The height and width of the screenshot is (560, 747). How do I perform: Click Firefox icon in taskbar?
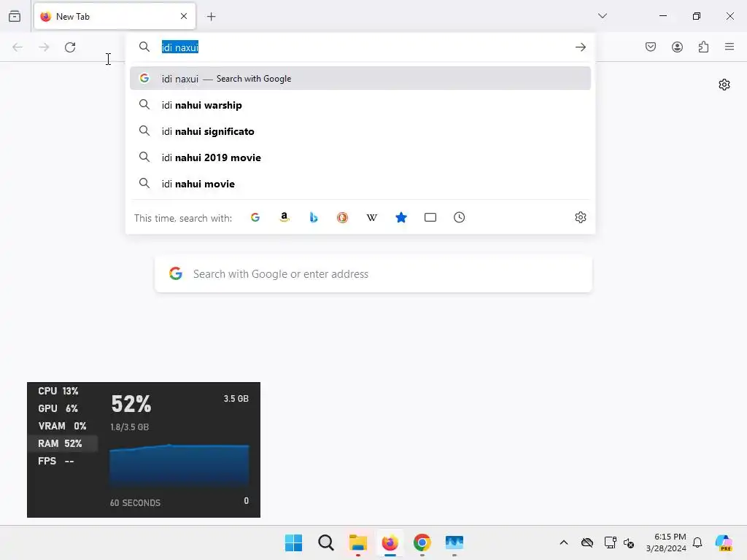click(390, 542)
